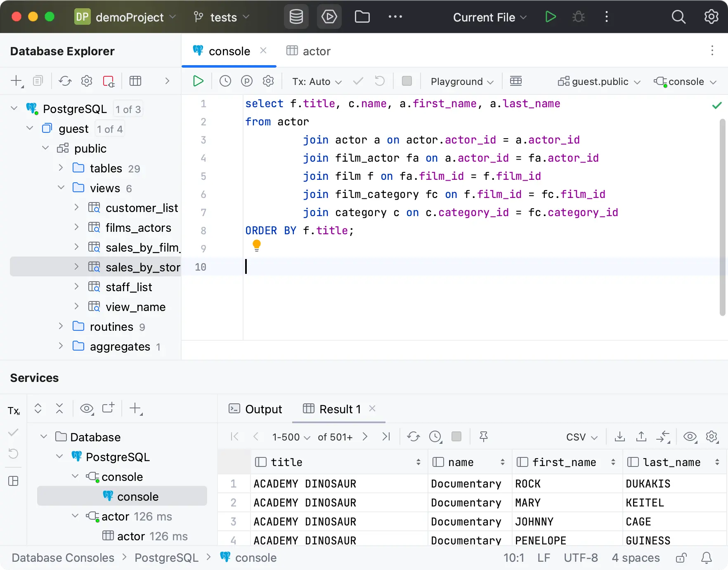The width and height of the screenshot is (728, 570).
Task: Click PostgreSQL in the status bar breadcrumb
Action: point(166,558)
